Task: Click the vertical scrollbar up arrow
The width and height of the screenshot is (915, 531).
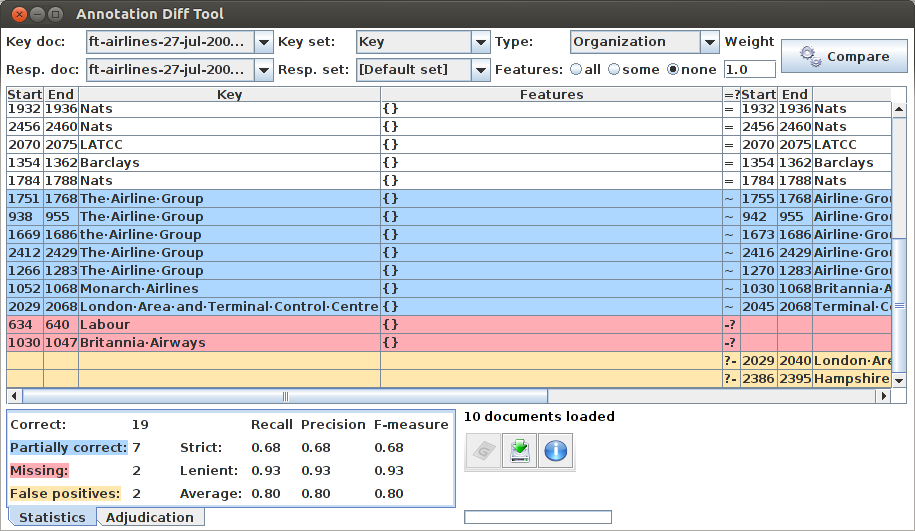Action: click(899, 109)
